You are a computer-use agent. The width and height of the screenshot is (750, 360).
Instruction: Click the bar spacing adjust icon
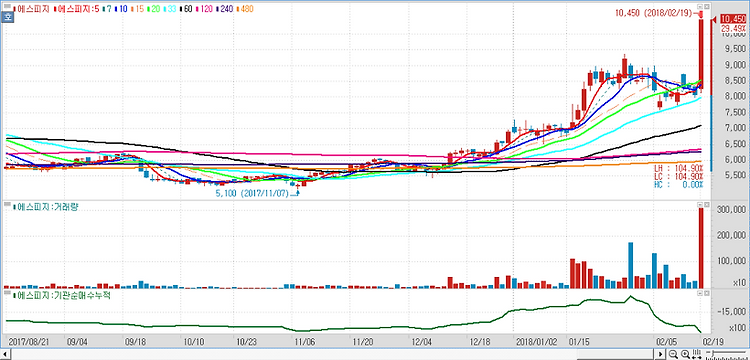pyautogui.click(x=696, y=354)
